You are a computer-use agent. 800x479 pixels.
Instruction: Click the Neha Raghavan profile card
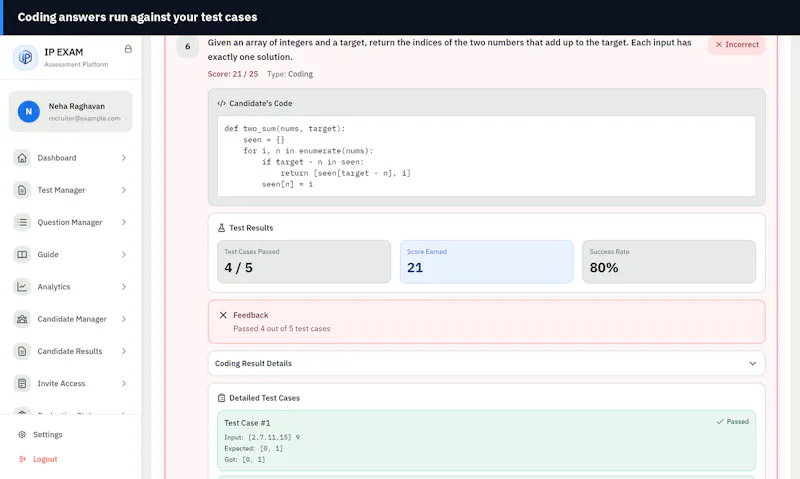[x=70, y=111]
